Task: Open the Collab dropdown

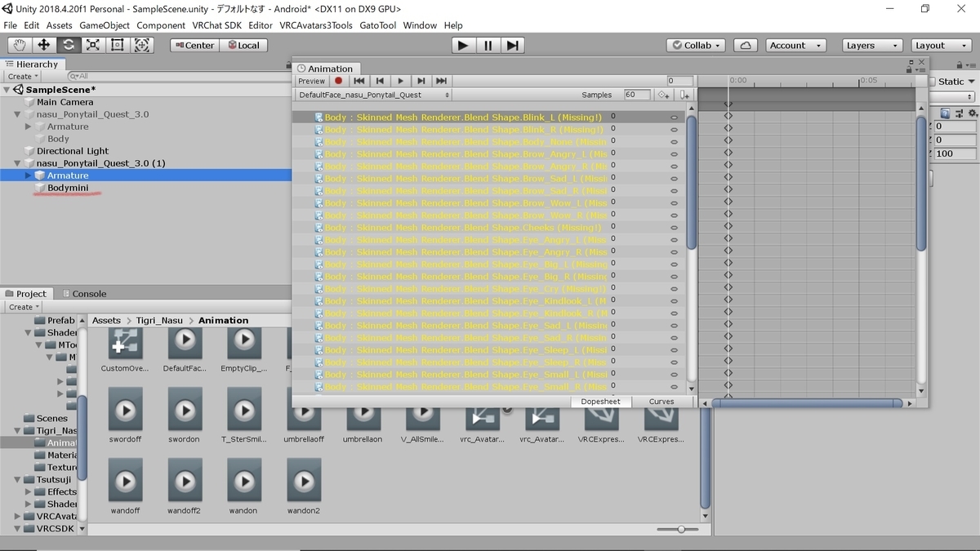Action: pos(696,46)
